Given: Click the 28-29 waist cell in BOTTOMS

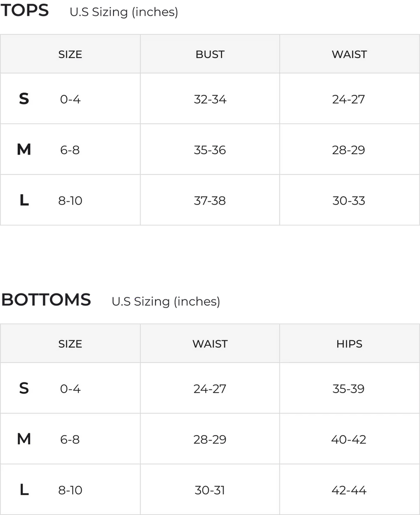Looking at the screenshot, I should point(210,439).
